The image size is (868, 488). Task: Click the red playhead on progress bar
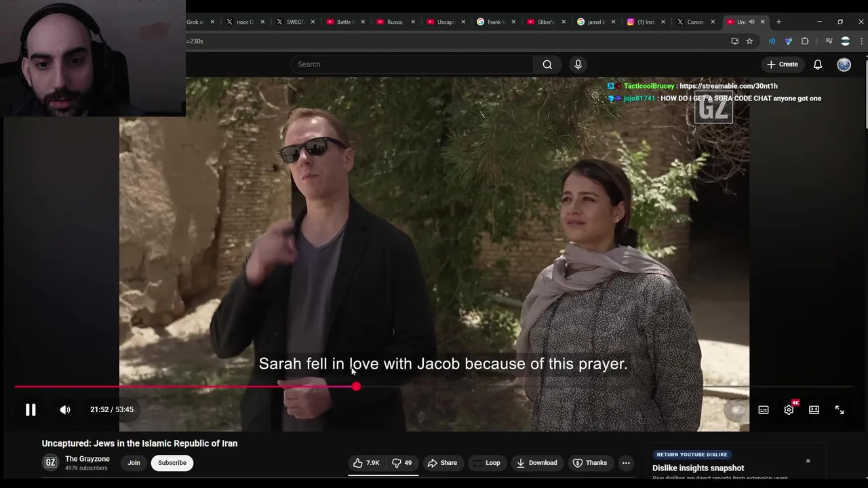tap(356, 386)
